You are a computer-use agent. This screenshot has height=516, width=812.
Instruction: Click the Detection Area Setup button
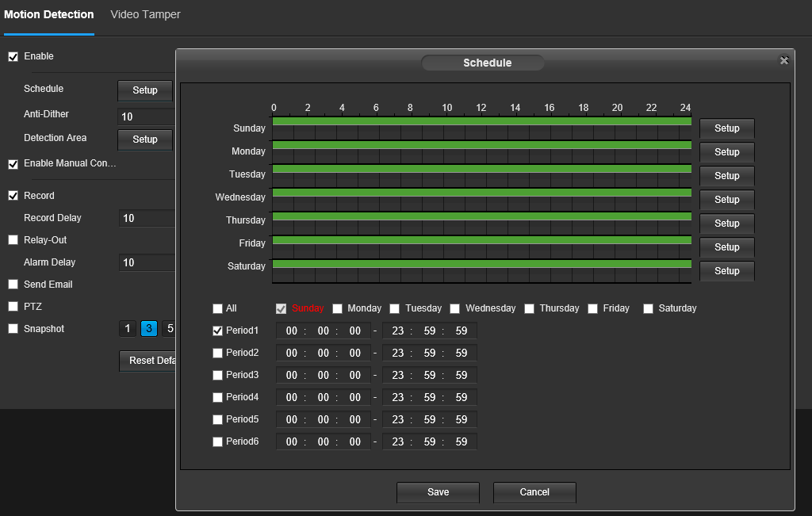[x=145, y=140]
